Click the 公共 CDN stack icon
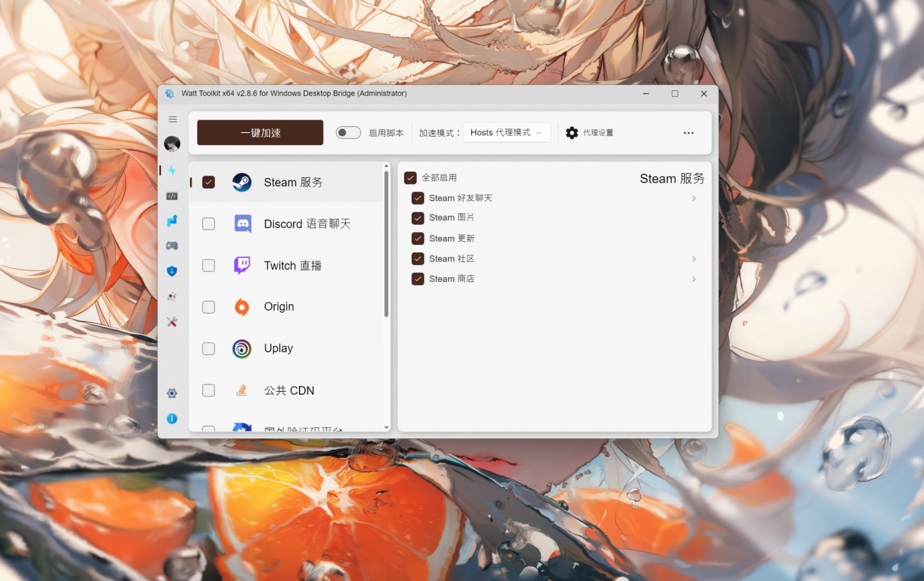Screen dimensions: 924x581 (242, 390)
